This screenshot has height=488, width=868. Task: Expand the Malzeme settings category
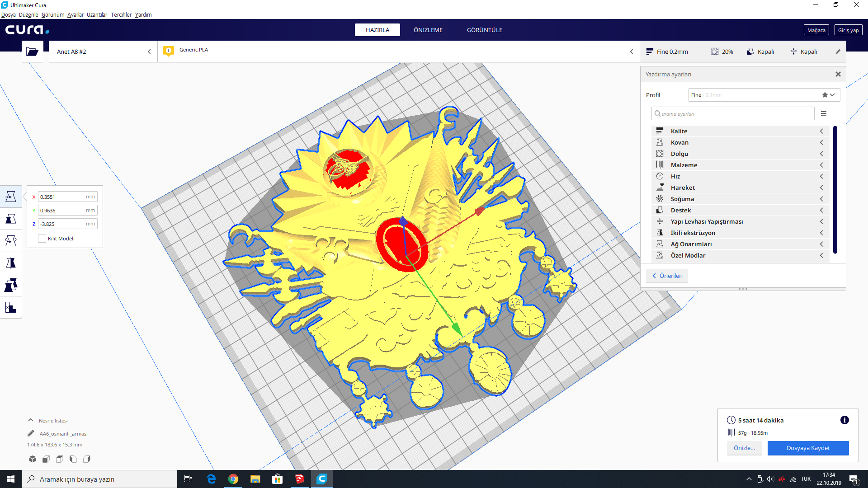740,165
